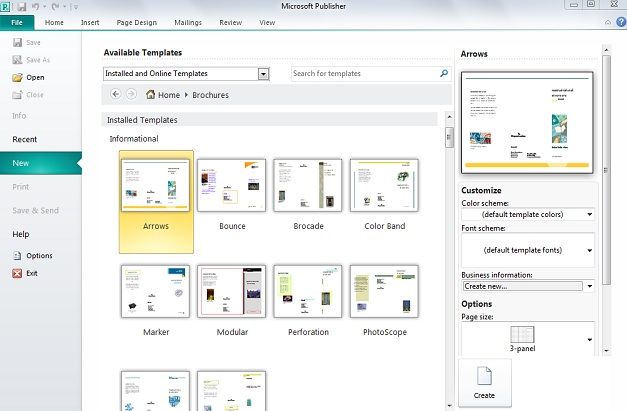
Task: Open the File tab
Action: coord(17,22)
